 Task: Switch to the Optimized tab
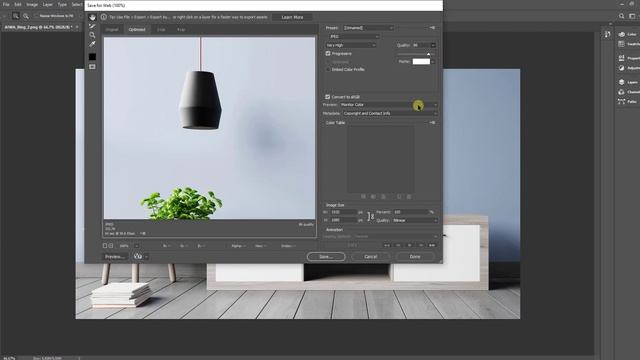(137, 29)
